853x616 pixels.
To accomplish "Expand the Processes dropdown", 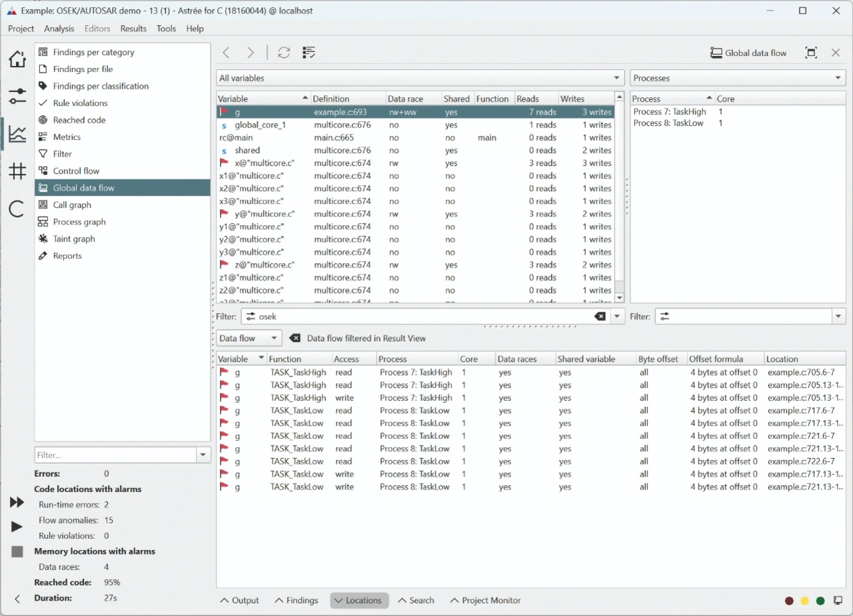I will [737, 78].
